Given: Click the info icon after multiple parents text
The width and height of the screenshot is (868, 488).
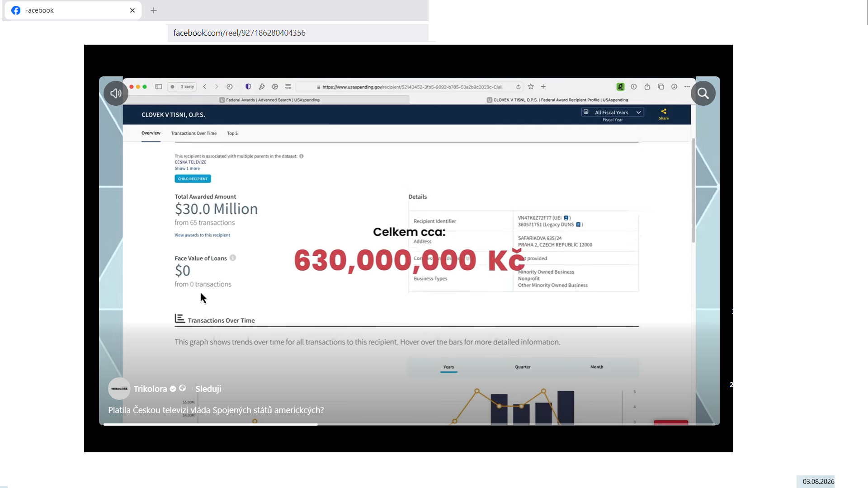Looking at the screenshot, I should point(302,156).
